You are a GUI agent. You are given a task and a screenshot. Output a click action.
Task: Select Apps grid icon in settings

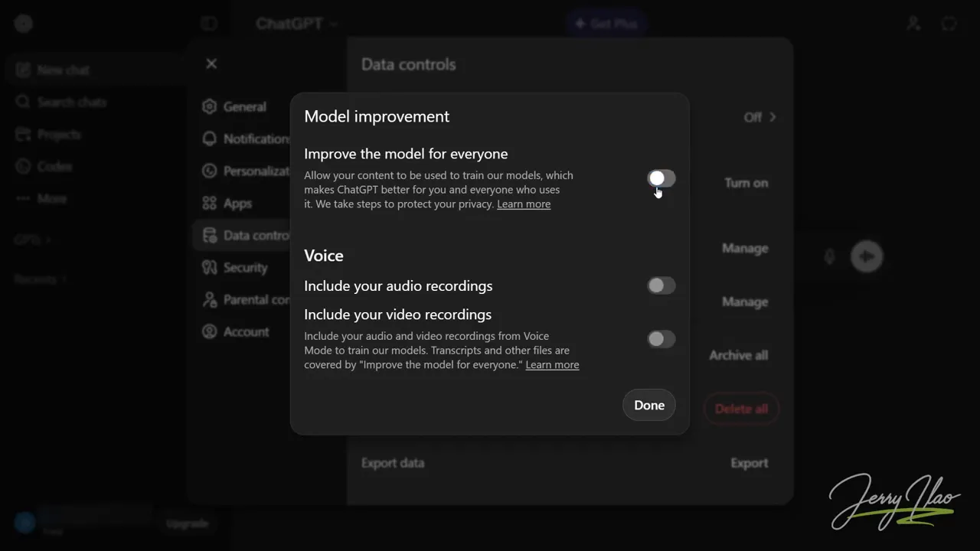pos(209,203)
